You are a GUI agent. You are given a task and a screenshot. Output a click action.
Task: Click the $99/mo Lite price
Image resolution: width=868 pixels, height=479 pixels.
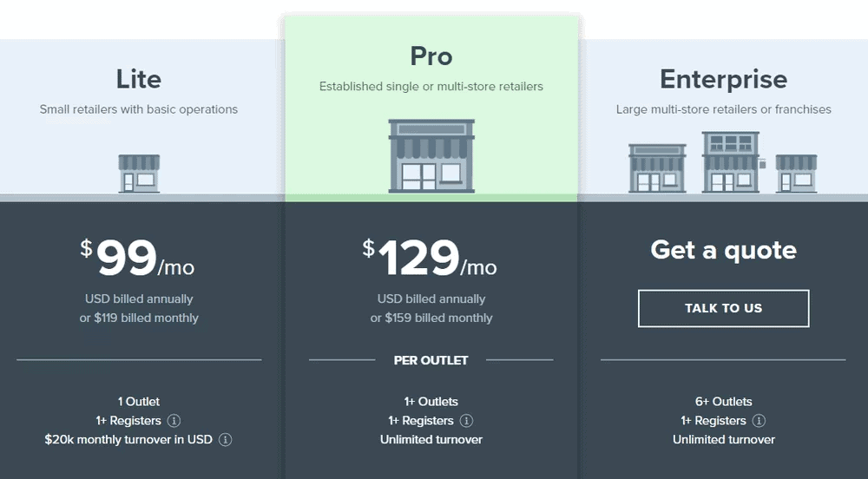[x=137, y=258]
